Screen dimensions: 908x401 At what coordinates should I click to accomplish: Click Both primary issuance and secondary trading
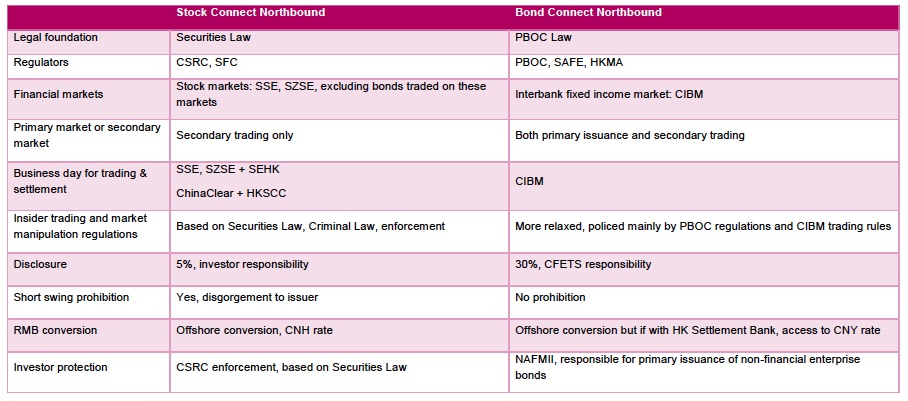click(630, 135)
